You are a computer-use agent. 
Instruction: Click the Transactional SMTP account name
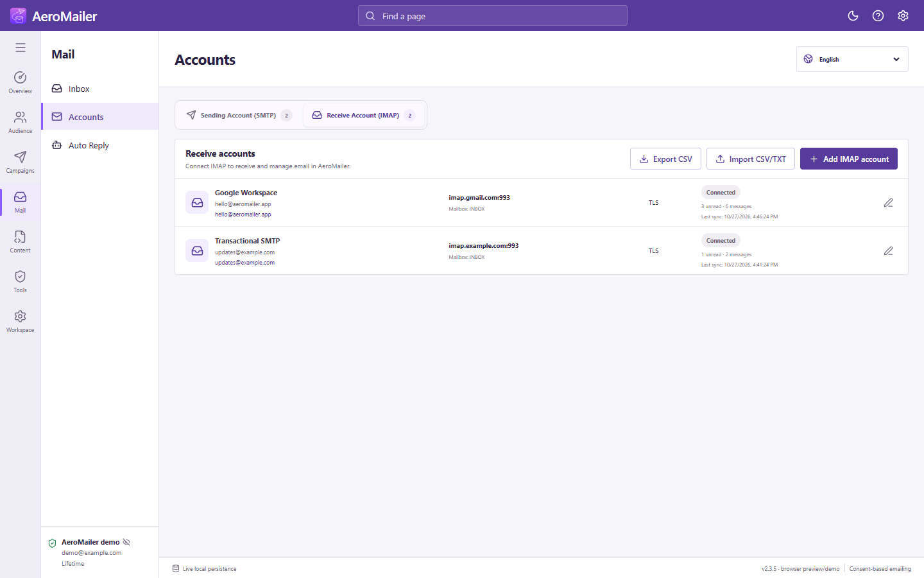click(x=248, y=241)
